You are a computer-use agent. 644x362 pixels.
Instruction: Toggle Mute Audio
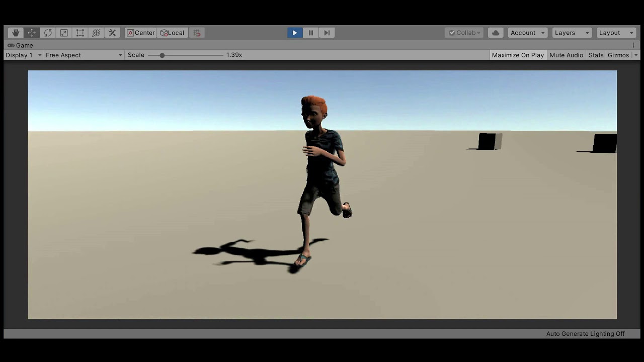tap(566, 55)
